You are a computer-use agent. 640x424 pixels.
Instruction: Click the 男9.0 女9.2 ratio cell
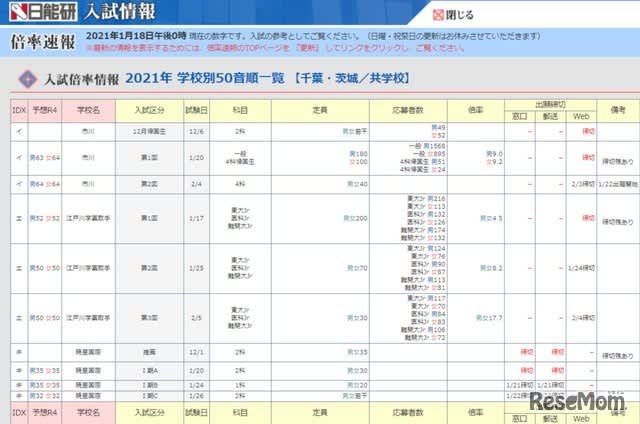click(x=476, y=158)
